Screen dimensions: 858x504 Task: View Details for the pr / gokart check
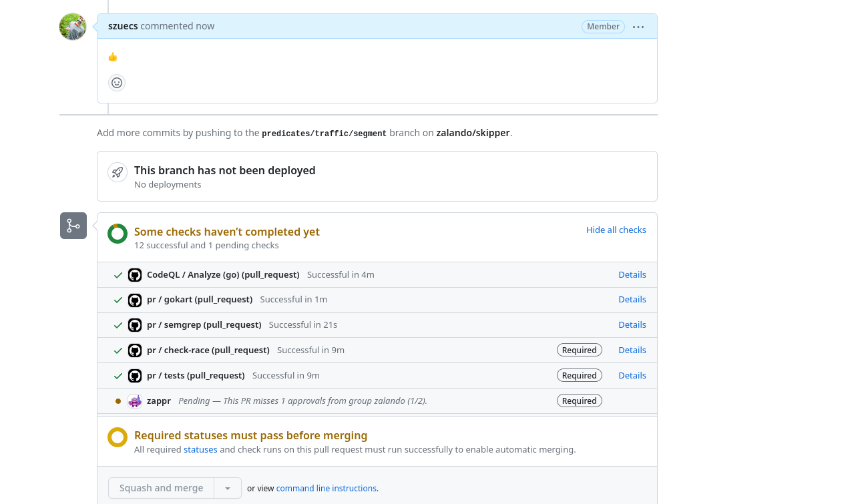point(632,299)
